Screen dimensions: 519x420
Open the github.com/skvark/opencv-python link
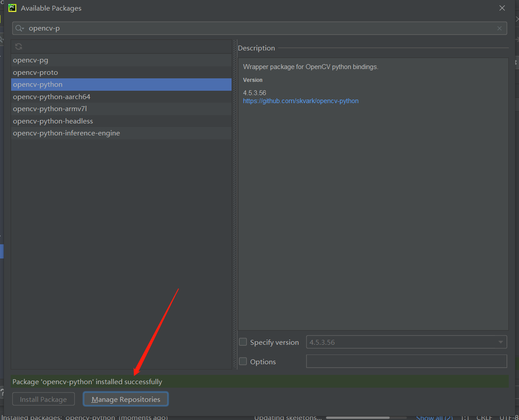tap(301, 101)
